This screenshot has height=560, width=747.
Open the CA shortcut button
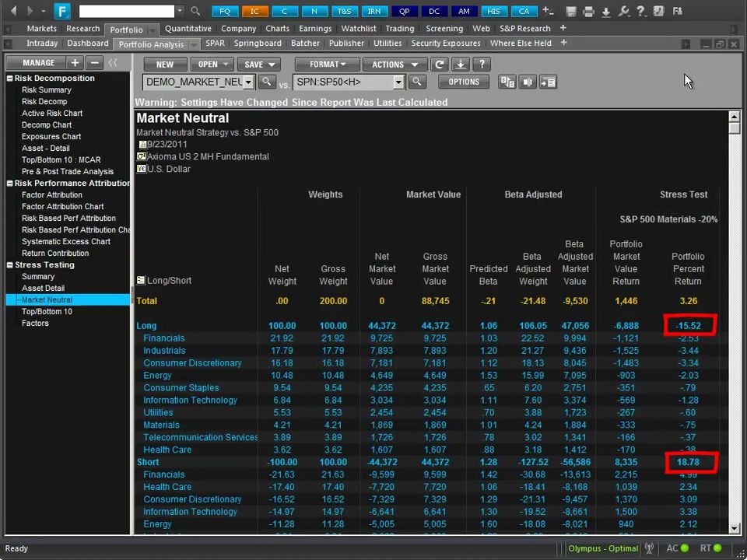524,11
